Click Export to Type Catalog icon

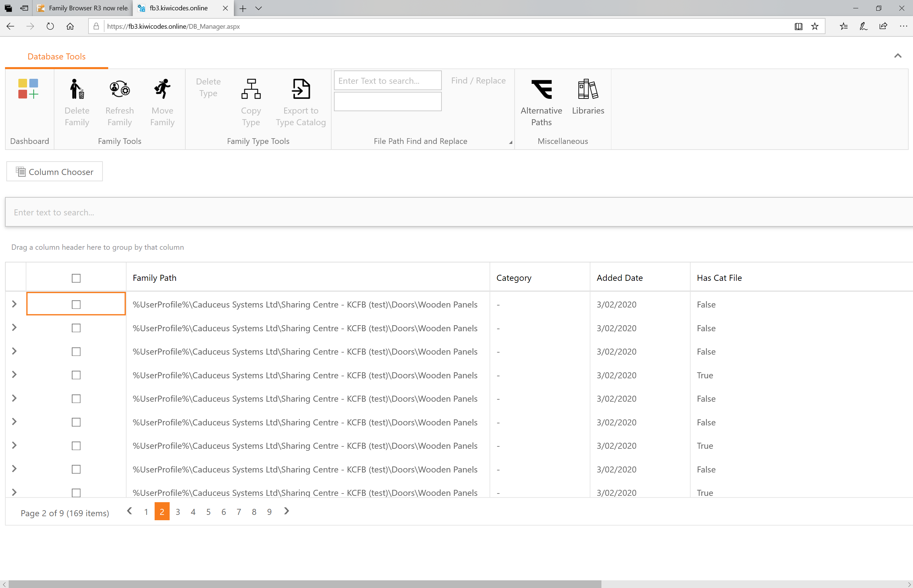[301, 89]
